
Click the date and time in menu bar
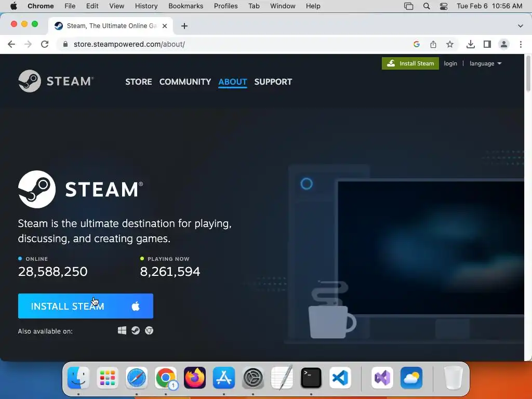(489, 6)
